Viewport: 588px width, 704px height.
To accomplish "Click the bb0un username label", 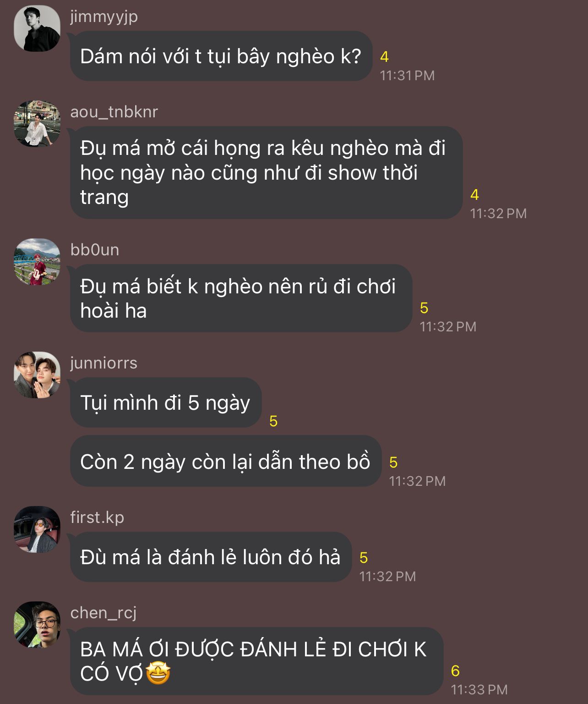I will 95,250.
